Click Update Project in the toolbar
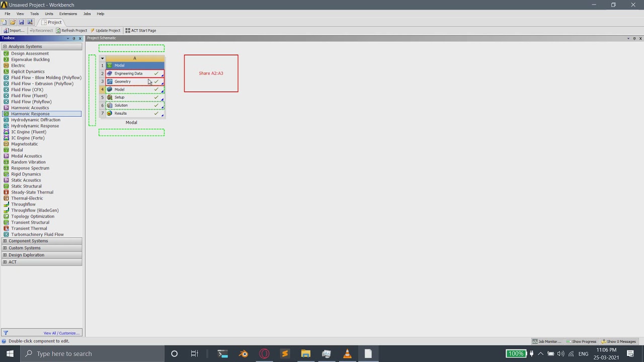 [105, 31]
